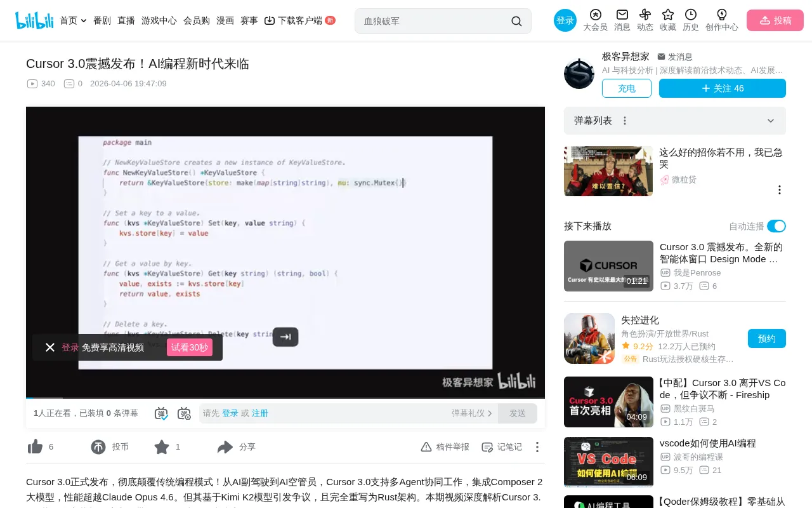The width and height of the screenshot is (812, 508).
Task: Open 游戏中心 in top navigation
Action: [x=159, y=20]
